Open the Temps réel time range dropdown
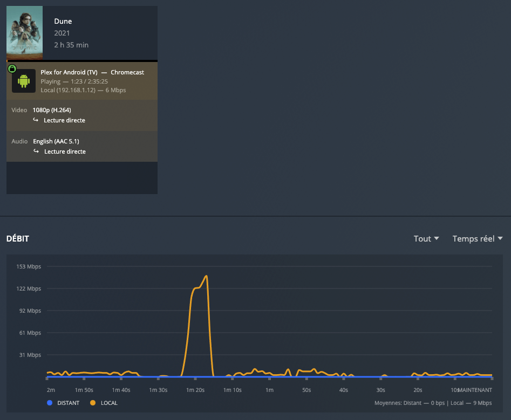 [x=478, y=238]
